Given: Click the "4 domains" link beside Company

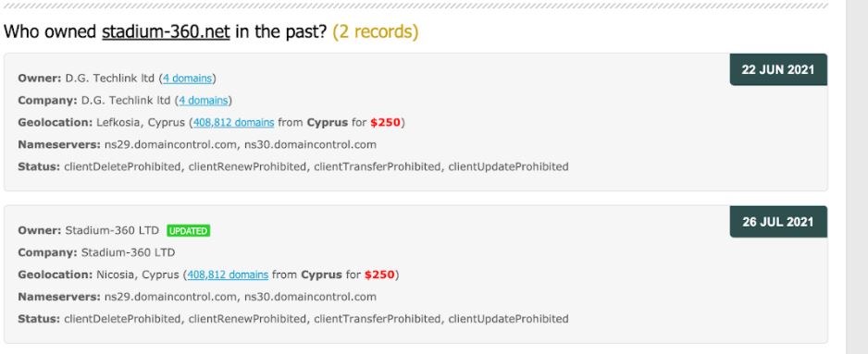Looking at the screenshot, I should pos(204,101).
